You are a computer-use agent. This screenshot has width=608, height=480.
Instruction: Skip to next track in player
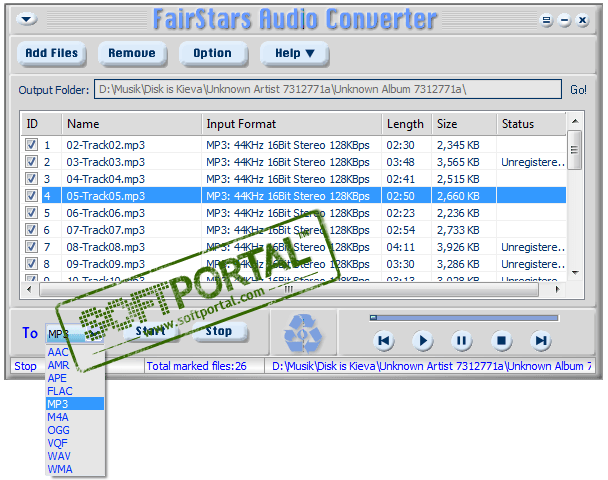point(541,341)
